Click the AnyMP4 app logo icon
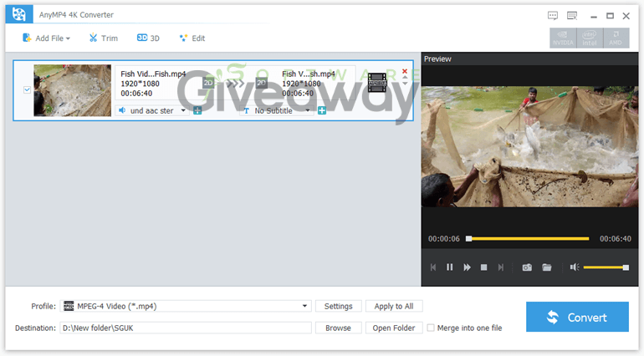This screenshot has width=644, height=356. 19,15
